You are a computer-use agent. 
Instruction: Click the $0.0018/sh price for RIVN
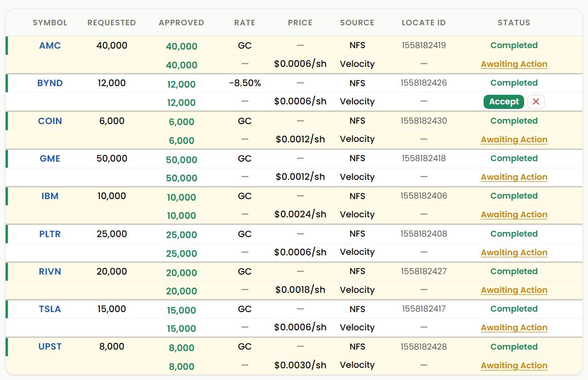[300, 290]
